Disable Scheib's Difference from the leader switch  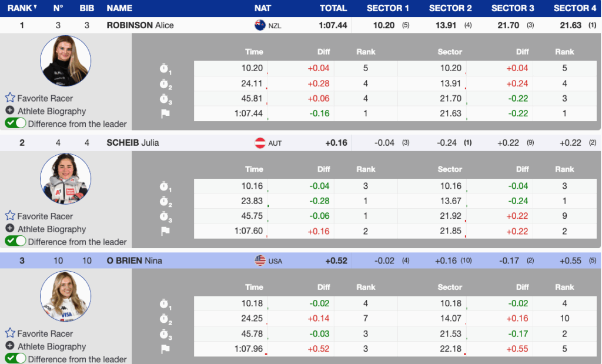coord(16,241)
